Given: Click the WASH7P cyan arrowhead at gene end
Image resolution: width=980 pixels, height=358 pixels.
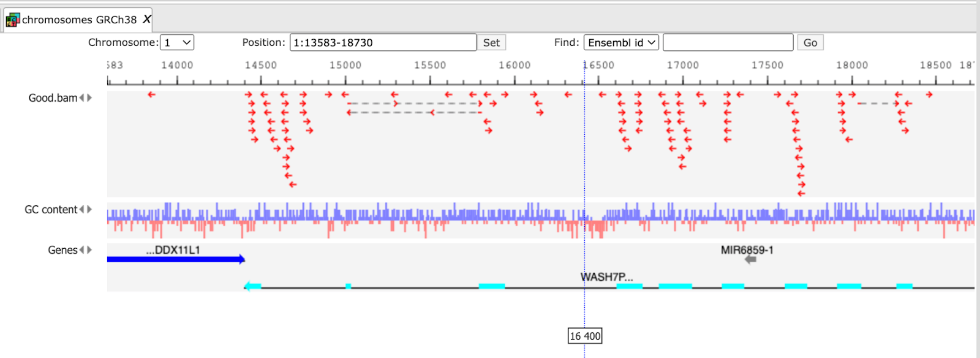Looking at the screenshot, I should pos(252,286).
